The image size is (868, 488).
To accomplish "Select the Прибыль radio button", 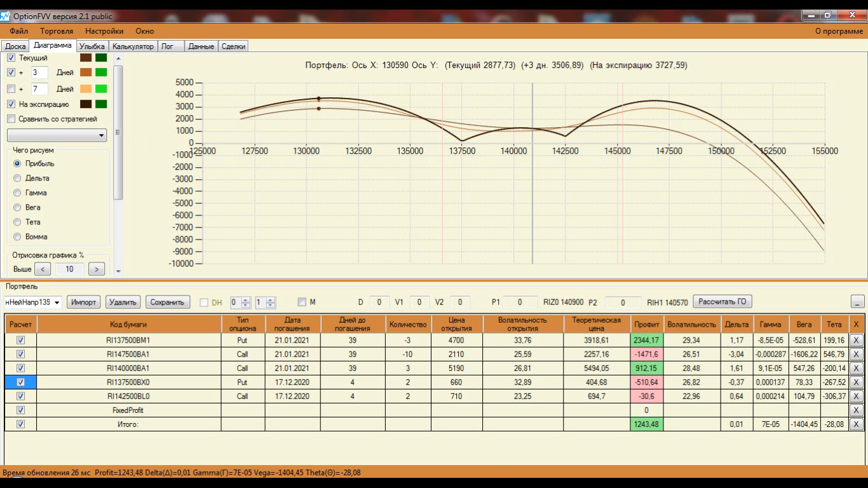I will [x=17, y=164].
